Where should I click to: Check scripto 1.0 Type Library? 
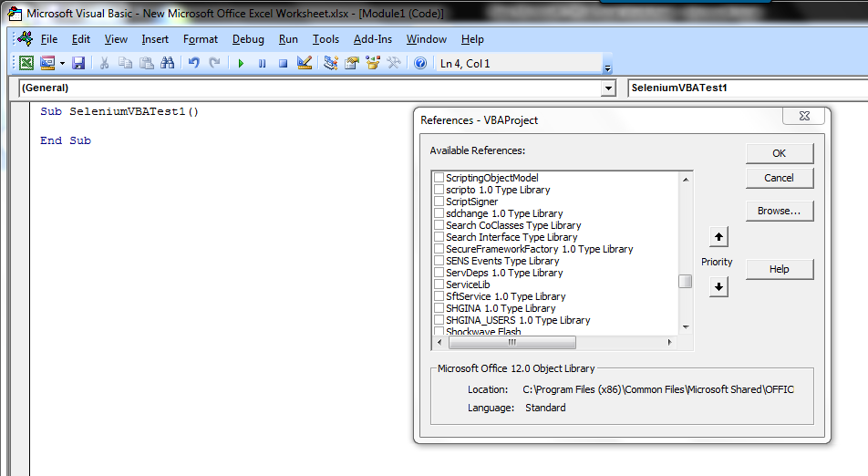(439, 190)
